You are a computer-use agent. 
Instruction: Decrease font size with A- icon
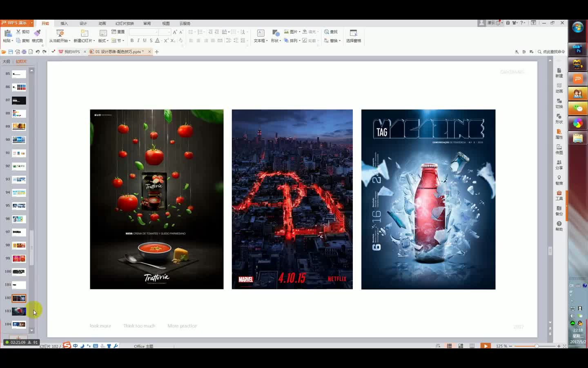(181, 32)
